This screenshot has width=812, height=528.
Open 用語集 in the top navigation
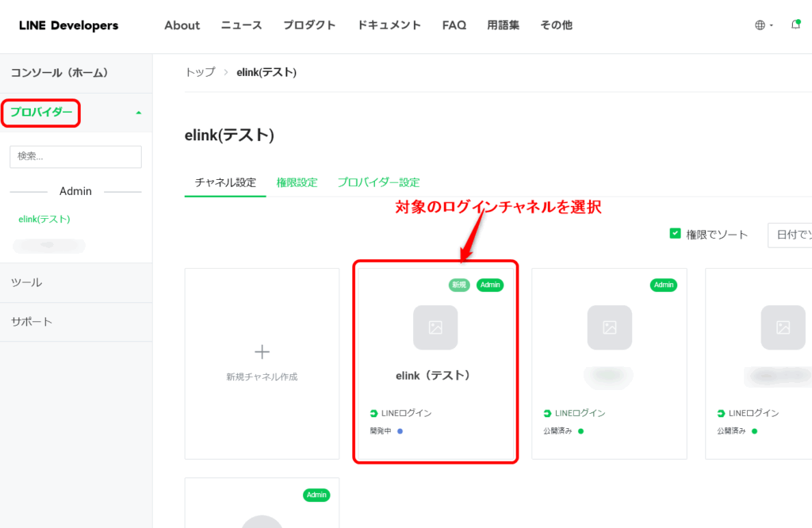(x=503, y=25)
